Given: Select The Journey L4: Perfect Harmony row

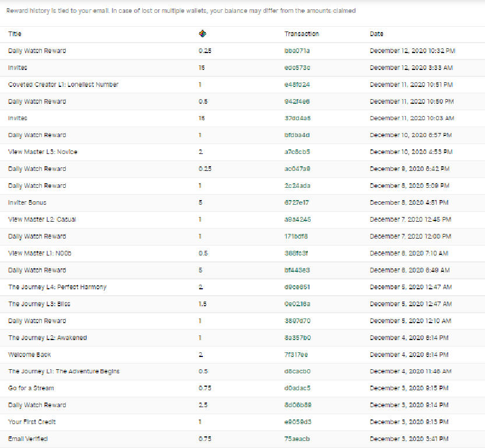Looking at the screenshot, I should click(242, 287).
